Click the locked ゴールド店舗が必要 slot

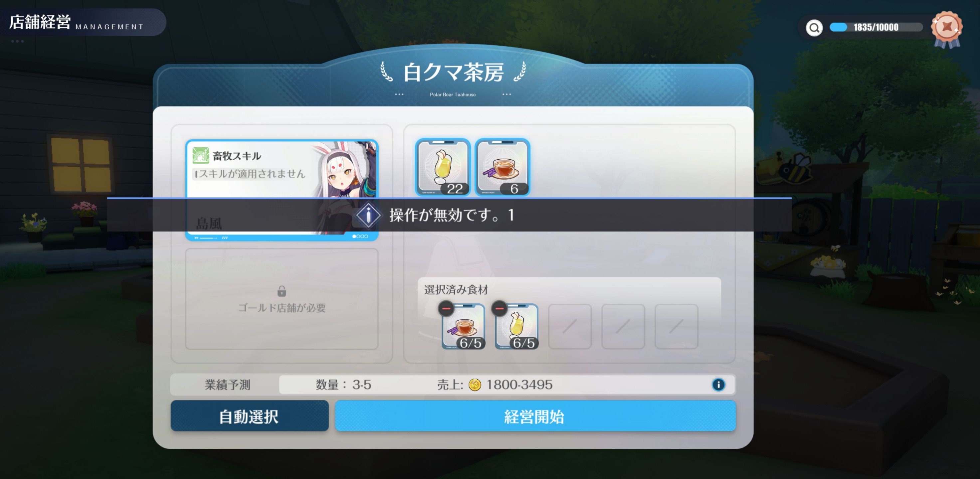click(x=282, y=299)
